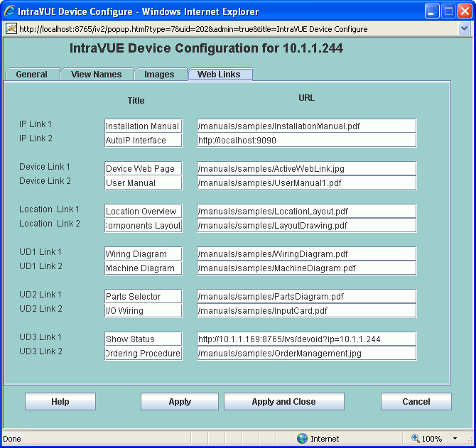Click the Parts Selector title field
This screenshot has width=476, height=448.
[x=144, y=296]
